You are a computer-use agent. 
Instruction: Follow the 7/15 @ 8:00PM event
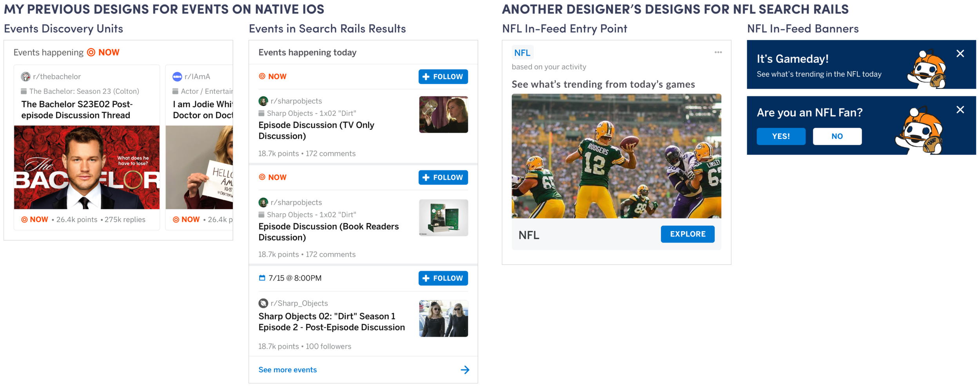(443, 278)
